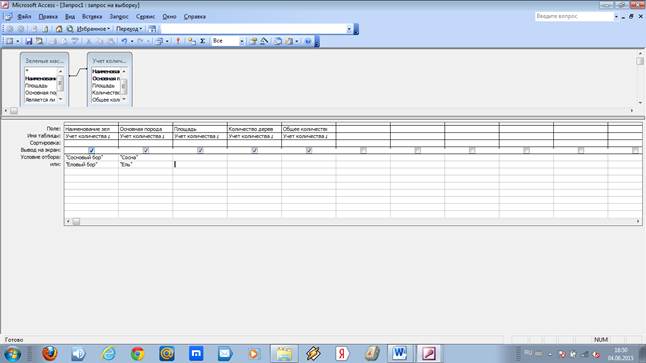Uncheck Show for Наименование зел column
646x363 pixels.
(x=91, y=150)
